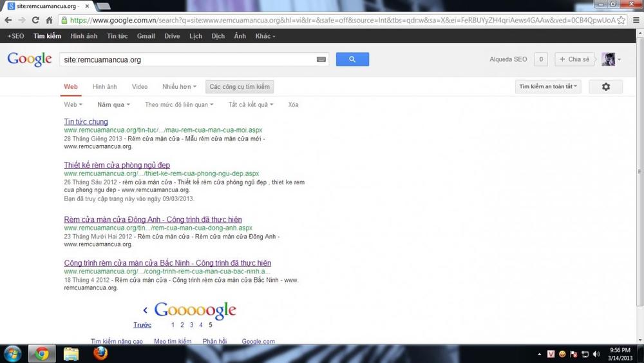
Task: Open Tìm kiếm an toàn tắt dropdown
Action: (x=548, y=87)
